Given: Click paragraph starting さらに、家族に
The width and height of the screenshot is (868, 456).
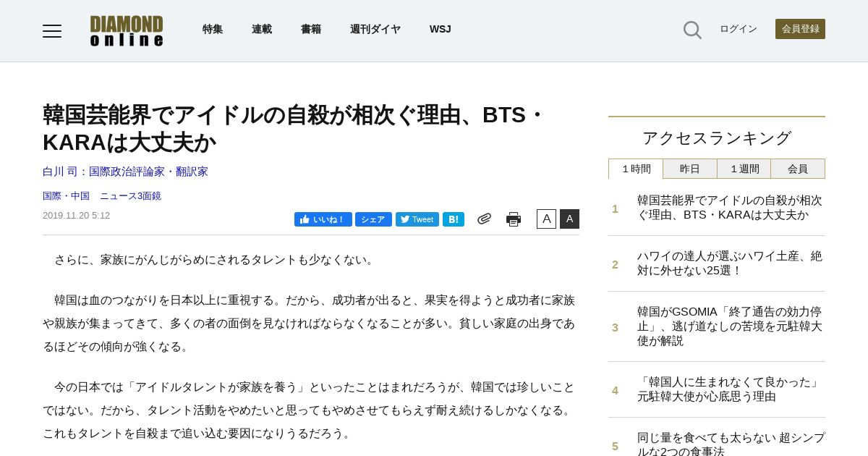Looking at the screenshot, I should tap(210, 260).
